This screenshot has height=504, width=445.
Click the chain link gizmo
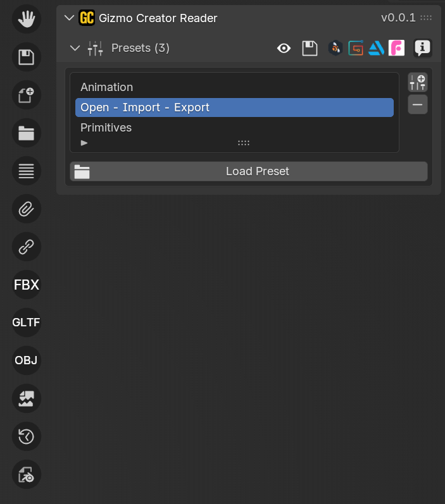click(27, 247)
